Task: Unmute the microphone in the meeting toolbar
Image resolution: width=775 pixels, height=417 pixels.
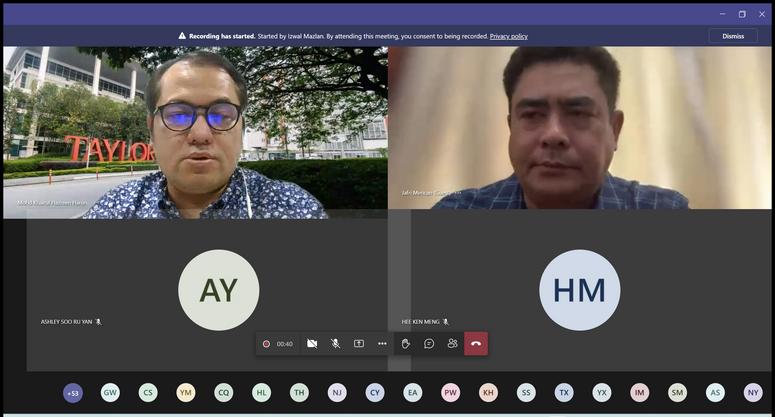Action: click(335, 343)
